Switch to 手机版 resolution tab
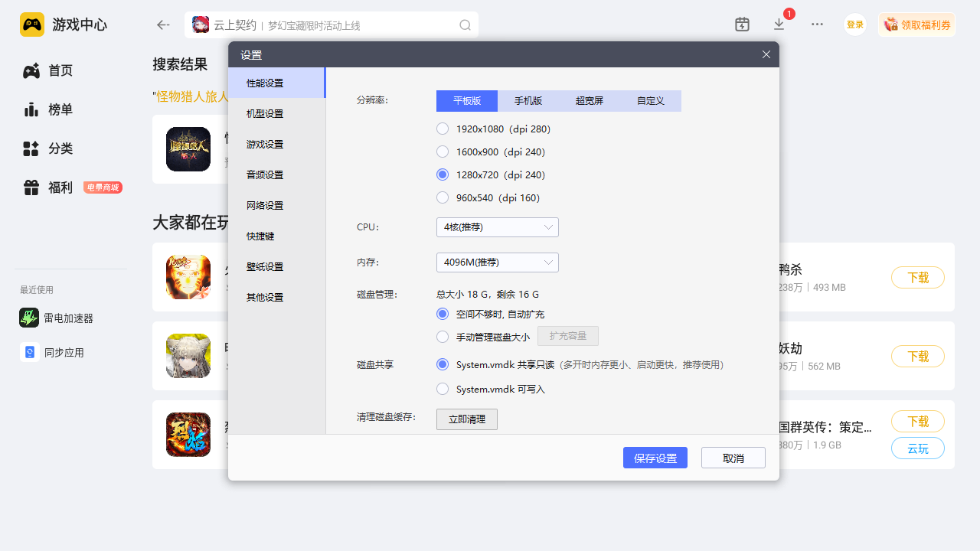980x551 pixels. (528, 101)
